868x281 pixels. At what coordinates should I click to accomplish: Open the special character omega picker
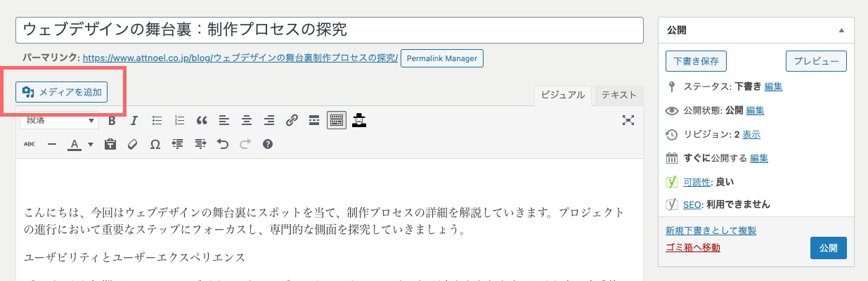pyautogui.click(x=155, y=144)
